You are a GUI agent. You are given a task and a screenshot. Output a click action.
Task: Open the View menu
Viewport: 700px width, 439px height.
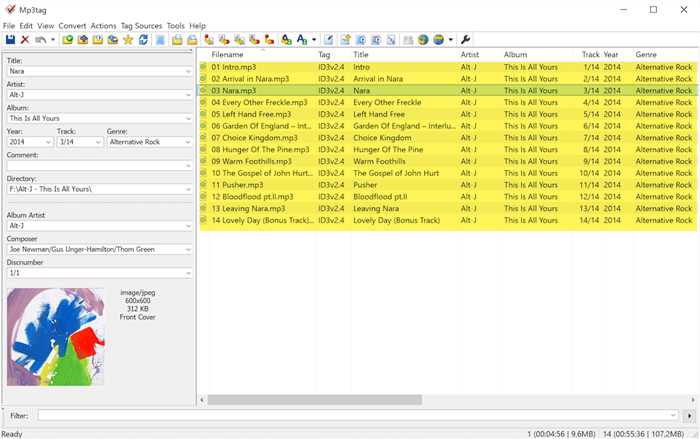pos(46,26)
